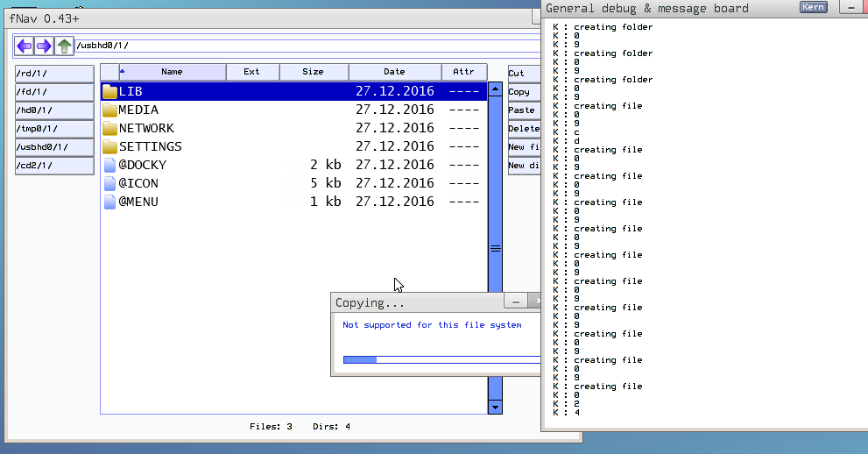Click the MEDIA folder icon

(109, 110)
